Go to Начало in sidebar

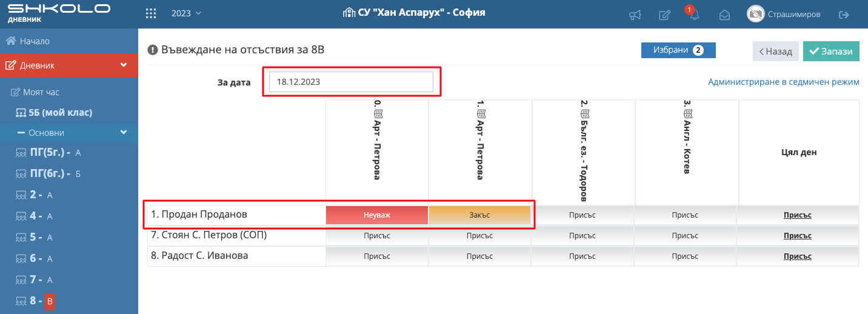click(27, 41)
